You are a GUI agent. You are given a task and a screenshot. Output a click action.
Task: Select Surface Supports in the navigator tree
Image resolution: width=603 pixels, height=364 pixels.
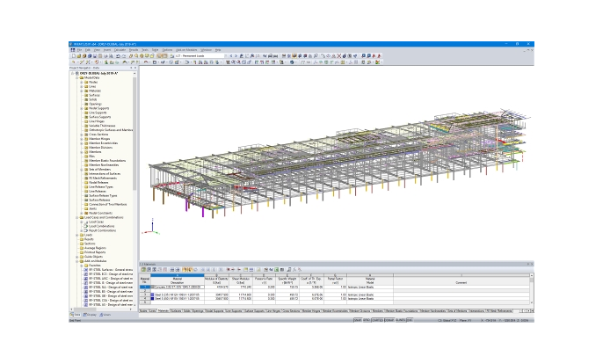click(99, 117)
